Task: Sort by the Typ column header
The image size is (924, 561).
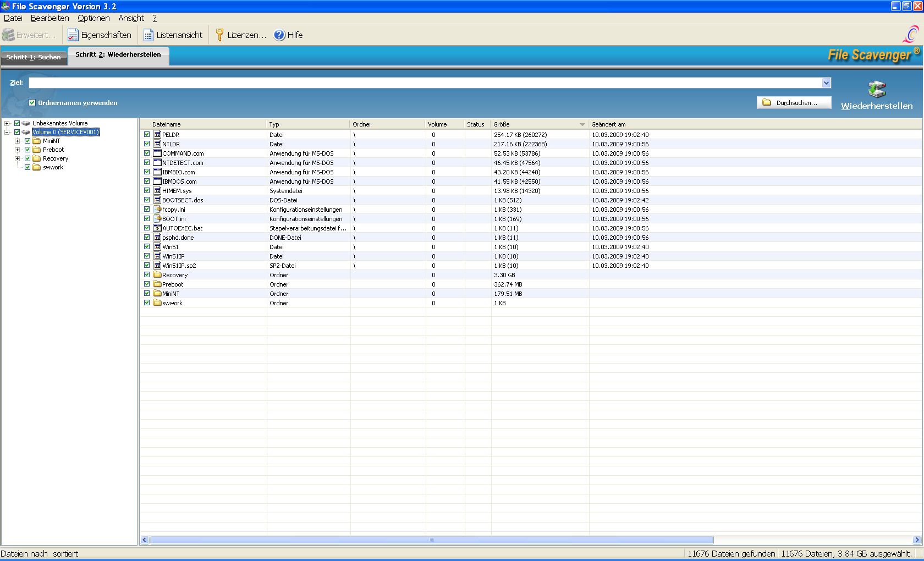Action: pyautogui.click(x=309, y=124)
